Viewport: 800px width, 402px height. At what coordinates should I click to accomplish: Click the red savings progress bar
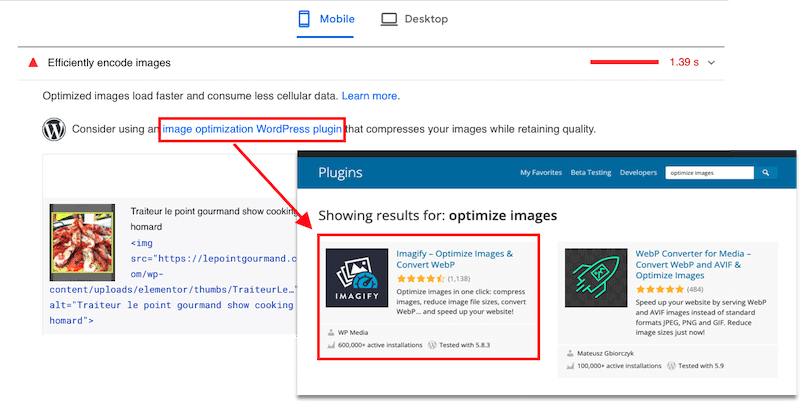(x=624, y=62)
